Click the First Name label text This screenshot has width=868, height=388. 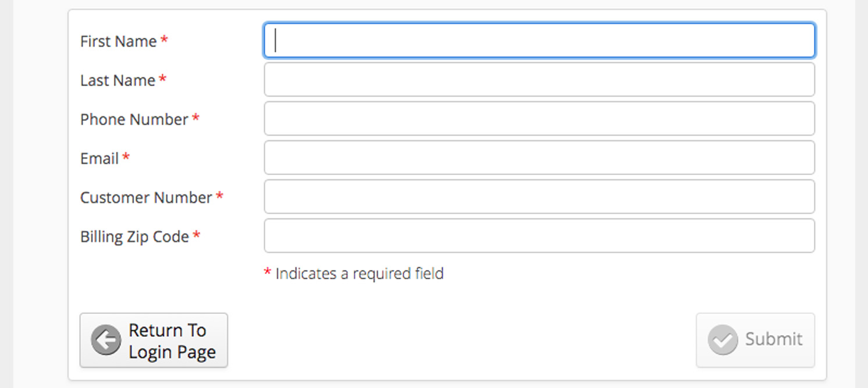pyautogui.click(x=119, y=41)
